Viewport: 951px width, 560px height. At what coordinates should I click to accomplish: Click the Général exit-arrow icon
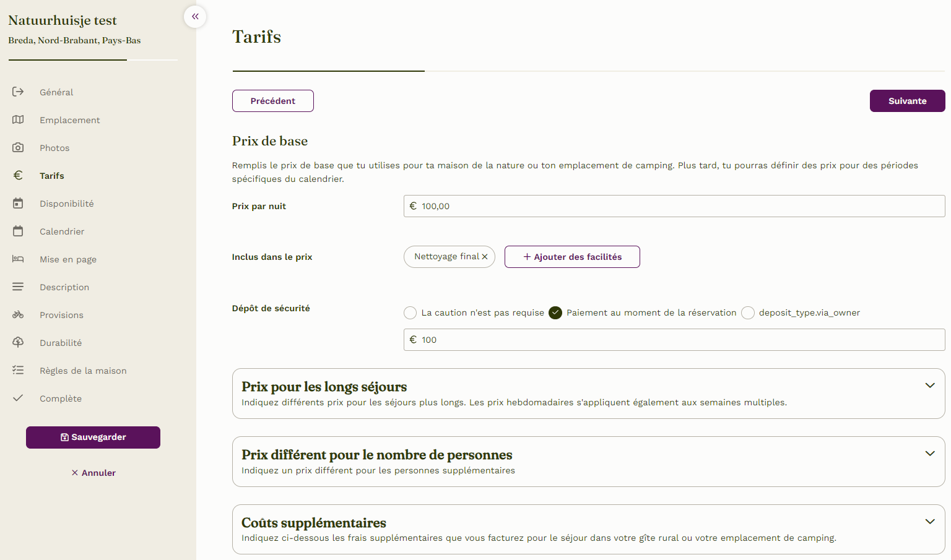point(18,92)
